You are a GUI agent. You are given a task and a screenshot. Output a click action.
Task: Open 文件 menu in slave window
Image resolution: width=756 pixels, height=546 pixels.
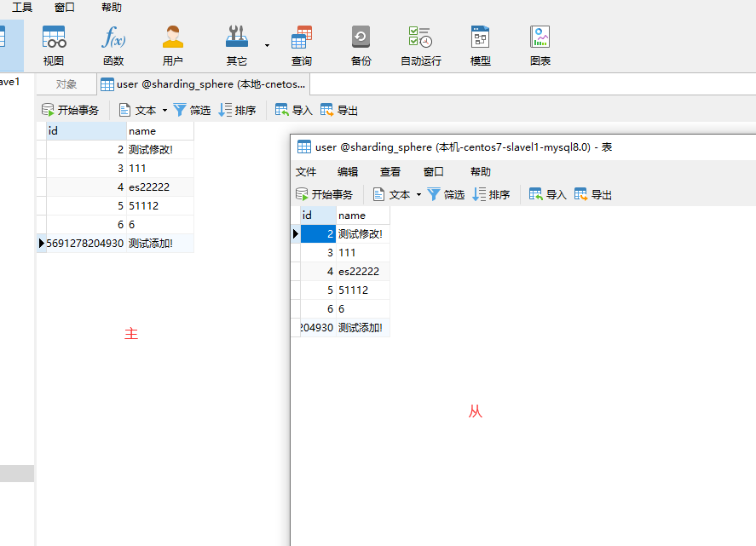[x=306, y=171]
